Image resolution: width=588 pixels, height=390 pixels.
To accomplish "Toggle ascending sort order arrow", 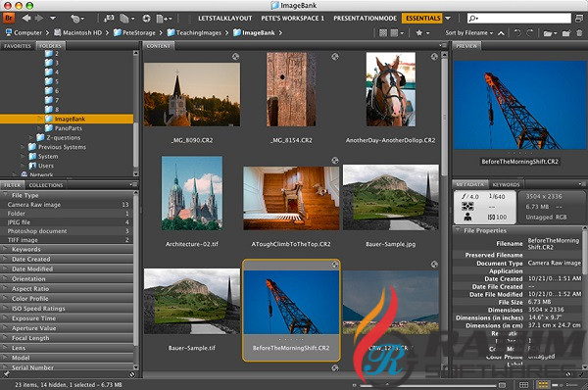I will tap(501, 33).
